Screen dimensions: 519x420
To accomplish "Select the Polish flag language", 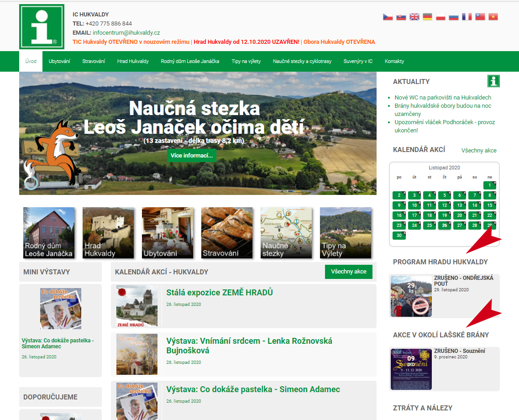I will [440, 16].
